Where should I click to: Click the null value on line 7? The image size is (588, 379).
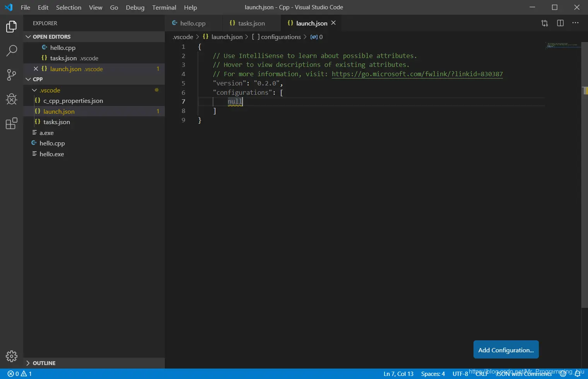[235, 102]
